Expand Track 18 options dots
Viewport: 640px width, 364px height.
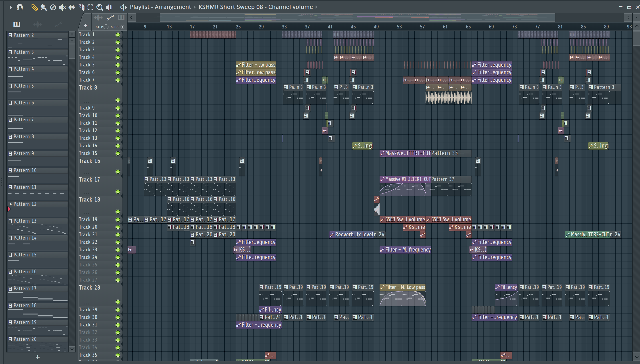click(87, 214)
